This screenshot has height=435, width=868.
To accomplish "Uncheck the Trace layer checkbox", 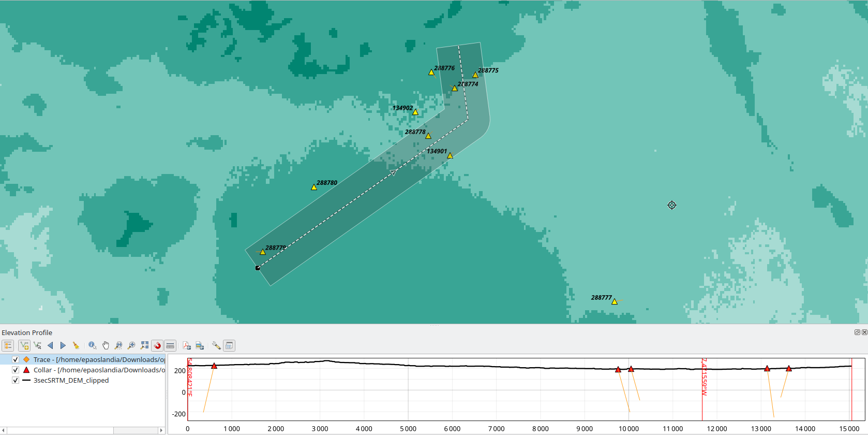I will [16, 359].
